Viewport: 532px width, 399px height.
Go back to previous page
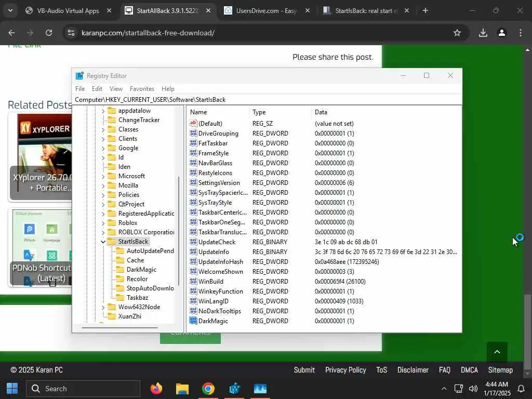coord(11,33)
